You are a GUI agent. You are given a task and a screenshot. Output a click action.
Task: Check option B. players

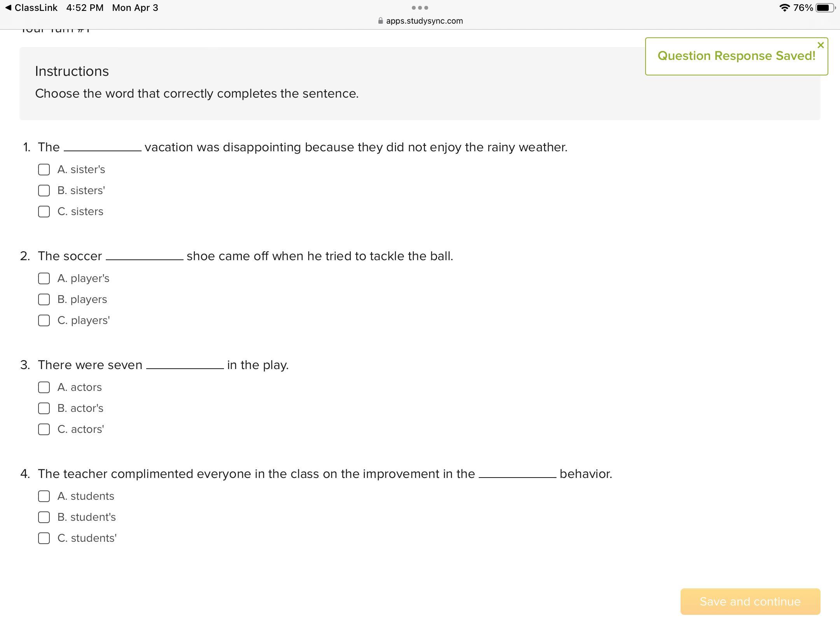pyautogui.click(x=44, y=299)
